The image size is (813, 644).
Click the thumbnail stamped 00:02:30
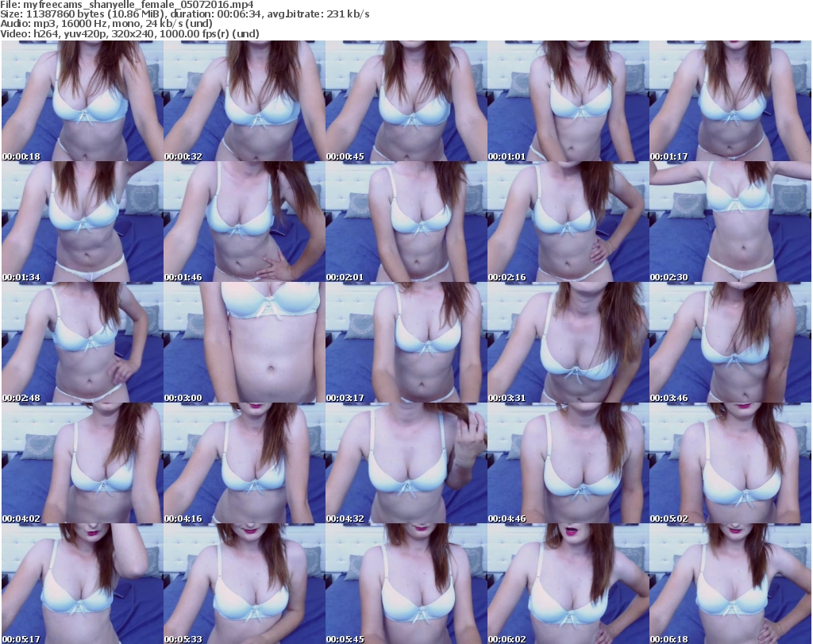(730, 222)
